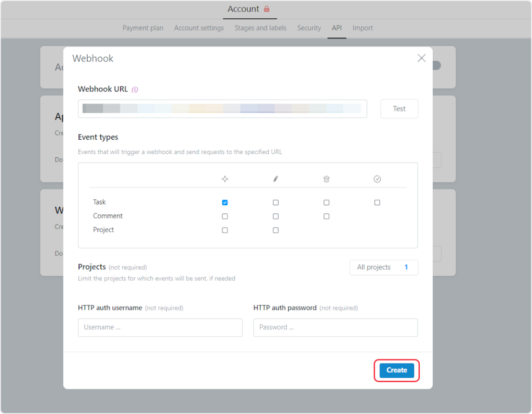
Task: Click the Test webhook button
Action: (x=399, y=109)
